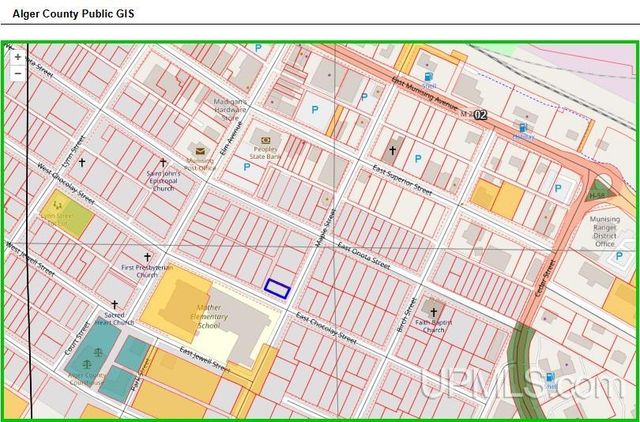Viewport: 640px width, 422px height.
Task: Click the Sacred Heart Church cross icon
Action: (x=114, y=305)
